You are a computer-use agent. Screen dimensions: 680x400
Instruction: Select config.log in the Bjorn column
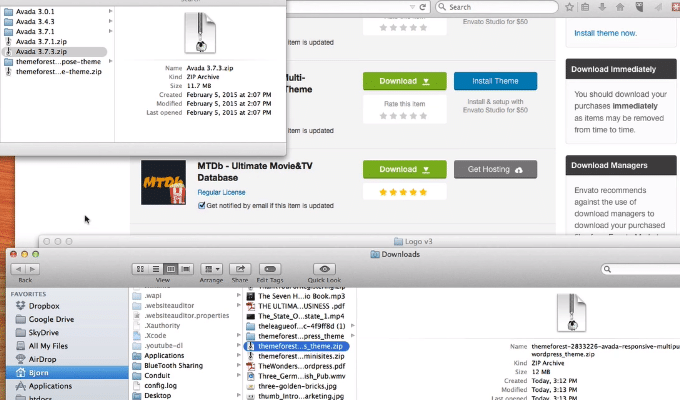tap(160, 386)
